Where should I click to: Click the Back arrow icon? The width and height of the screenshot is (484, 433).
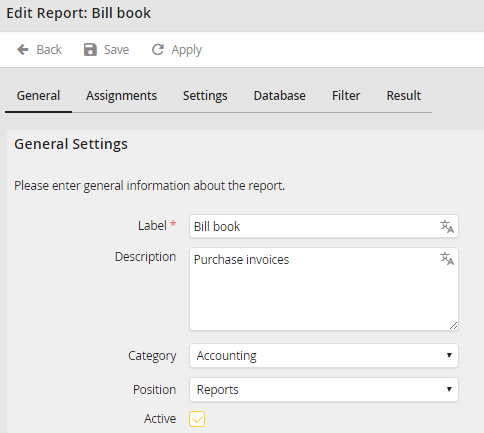pyautogui.click(x=23, y=50)
